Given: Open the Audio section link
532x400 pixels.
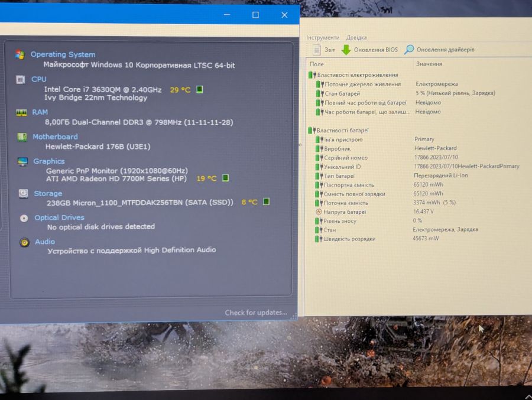Looking at the screenshot, I should click(45, 242).
